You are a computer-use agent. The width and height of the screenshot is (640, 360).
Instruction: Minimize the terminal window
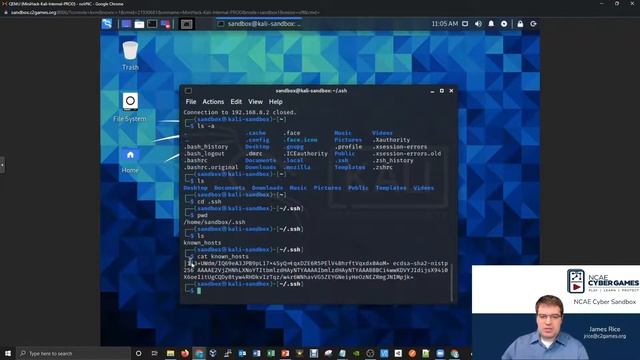(x=432, y=91)
